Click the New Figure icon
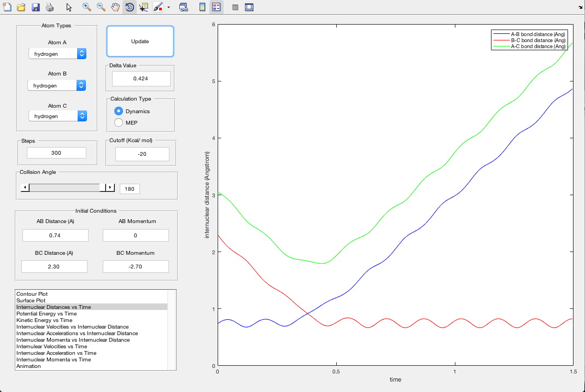 pos(7,7)
